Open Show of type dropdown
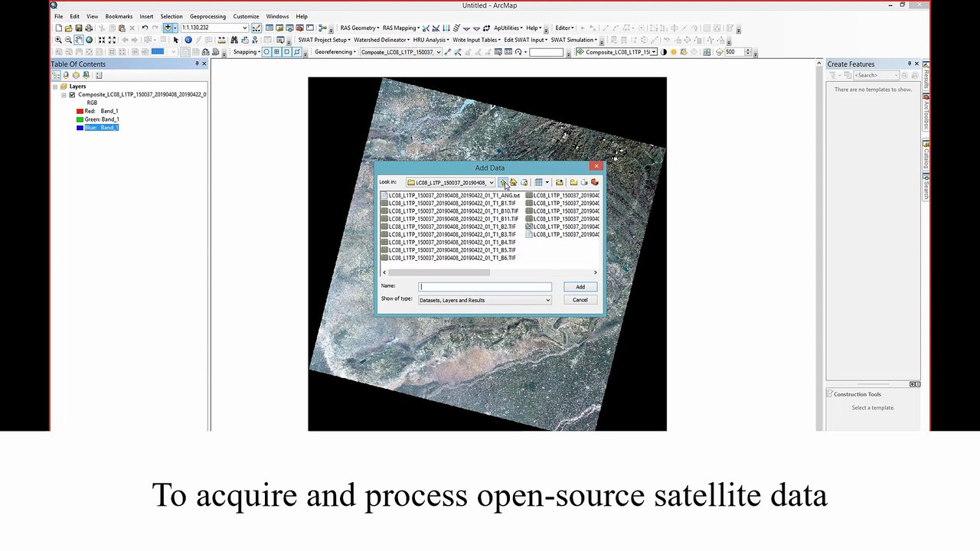Image resolution: width=980 pixels, height=551 pixels. pyautogui.click(x=547, y=300)
